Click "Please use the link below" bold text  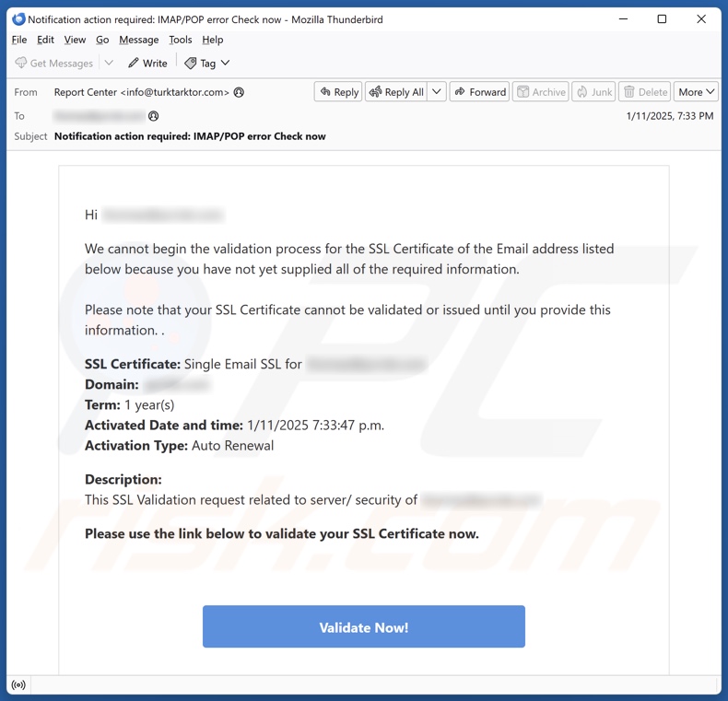[282, 534]
